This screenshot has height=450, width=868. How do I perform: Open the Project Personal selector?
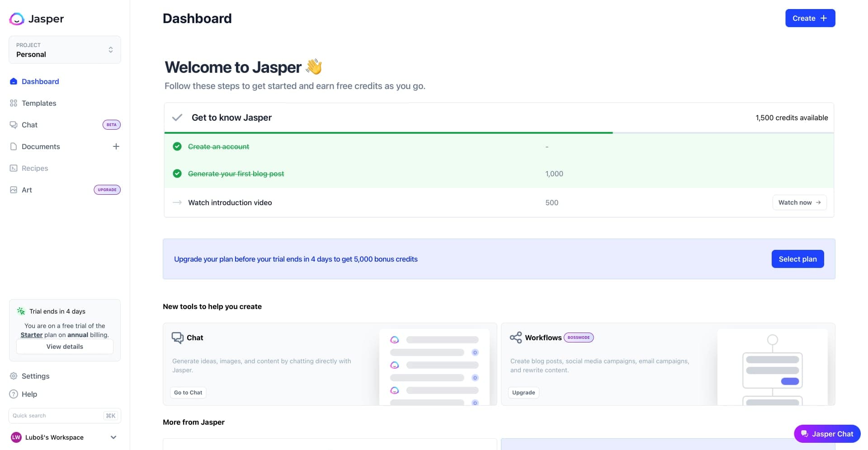(65, 50)
